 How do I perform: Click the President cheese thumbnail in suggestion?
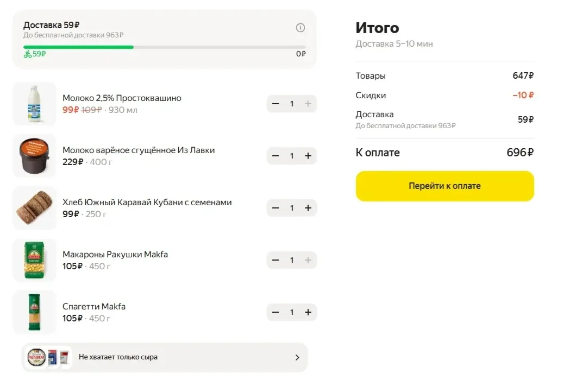click(37, 357)
